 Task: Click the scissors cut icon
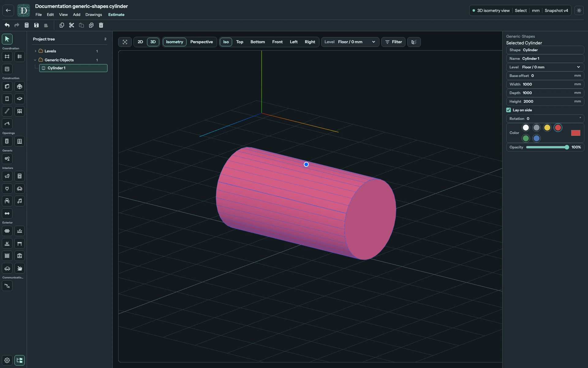click(x=72, y=25)
